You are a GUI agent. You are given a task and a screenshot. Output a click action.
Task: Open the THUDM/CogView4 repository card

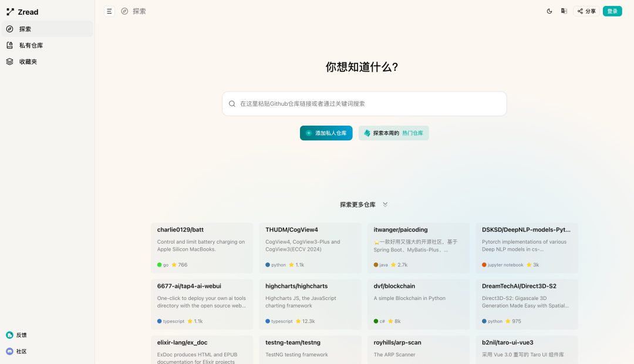click(311, 247)
